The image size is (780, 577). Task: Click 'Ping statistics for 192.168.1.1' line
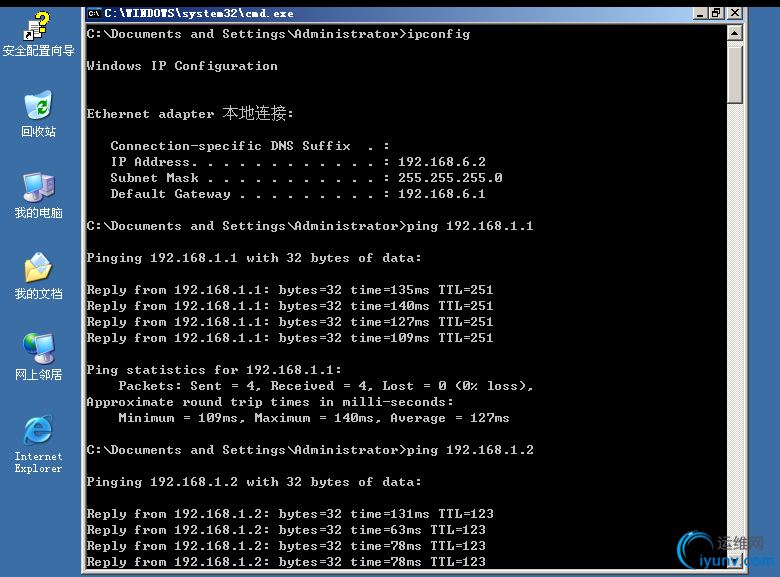(214, 370)
